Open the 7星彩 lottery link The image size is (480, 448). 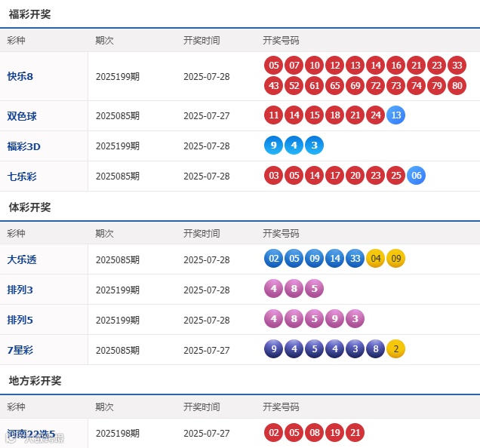[20, 350]
